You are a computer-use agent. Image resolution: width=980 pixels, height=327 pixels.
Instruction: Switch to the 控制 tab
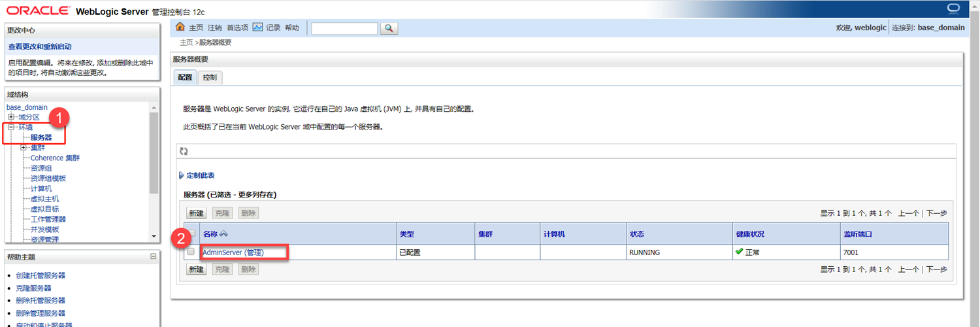pyautogui.click(x=210, y=77)
